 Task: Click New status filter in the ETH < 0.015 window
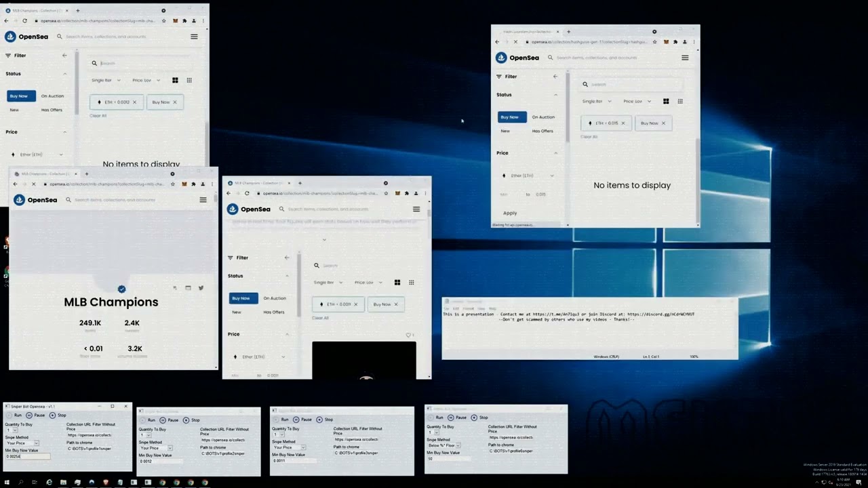(505, 131)
